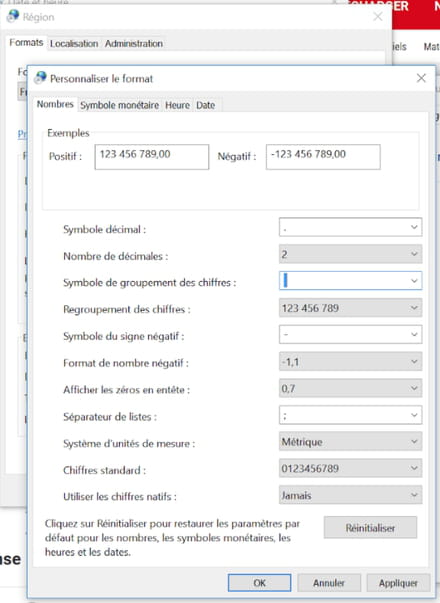440x603 pixels.
Task: Click the "Regroupement des chiffres :" label
Action: [127, 310]
